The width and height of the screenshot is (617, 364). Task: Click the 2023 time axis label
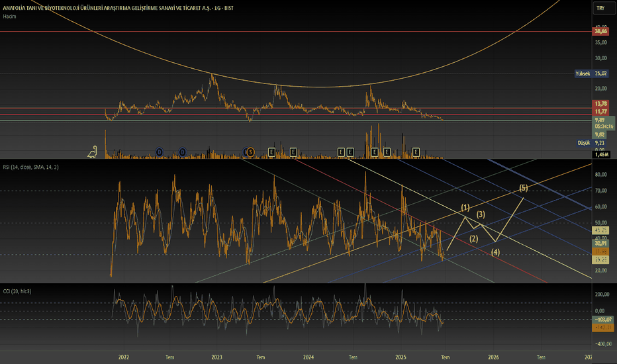click(x=216, y=357)
